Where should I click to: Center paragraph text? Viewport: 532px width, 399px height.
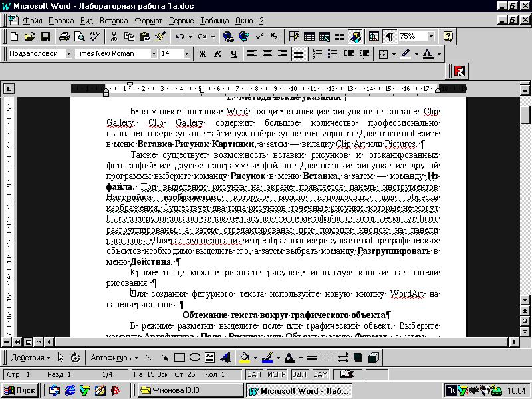(x=267, y=54)
